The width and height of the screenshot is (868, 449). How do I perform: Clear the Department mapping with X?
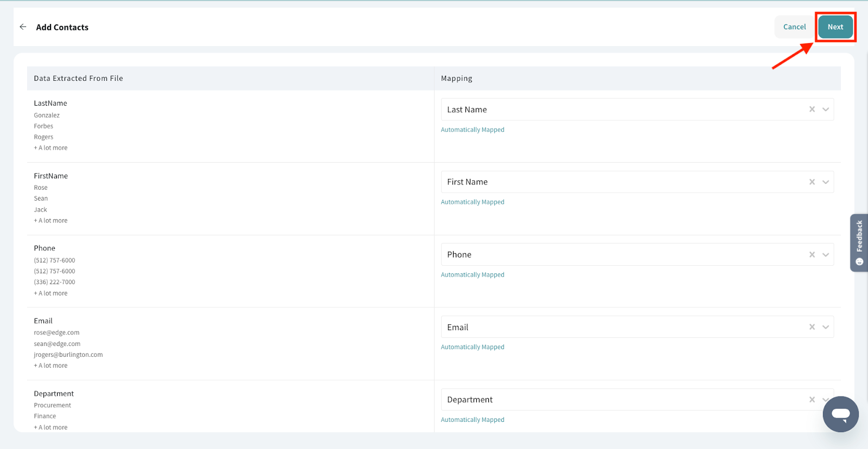point(812,400)
